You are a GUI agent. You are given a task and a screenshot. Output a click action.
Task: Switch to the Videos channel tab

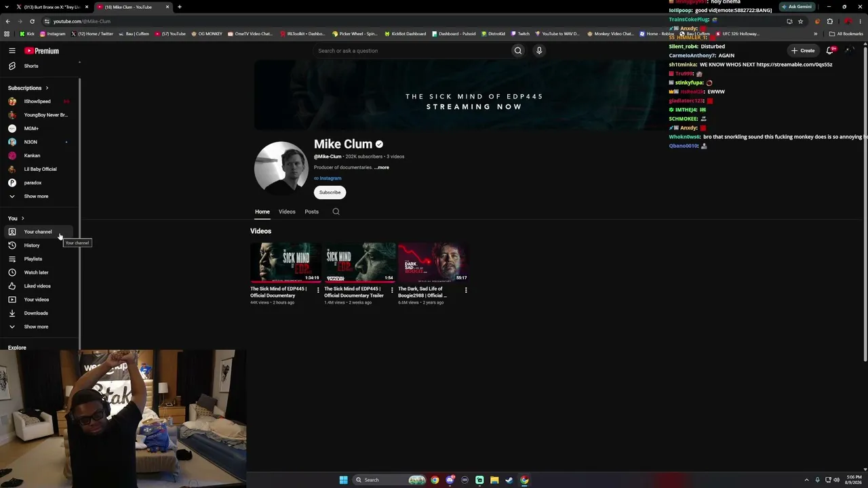click(287, 211)
